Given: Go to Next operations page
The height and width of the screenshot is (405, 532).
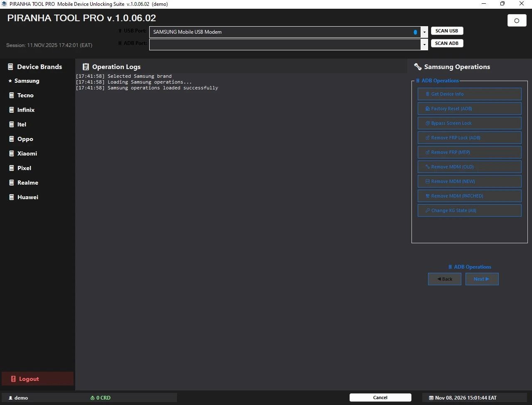Looking at the screenshot, I should pyautogui.click(x=482, y=279).
